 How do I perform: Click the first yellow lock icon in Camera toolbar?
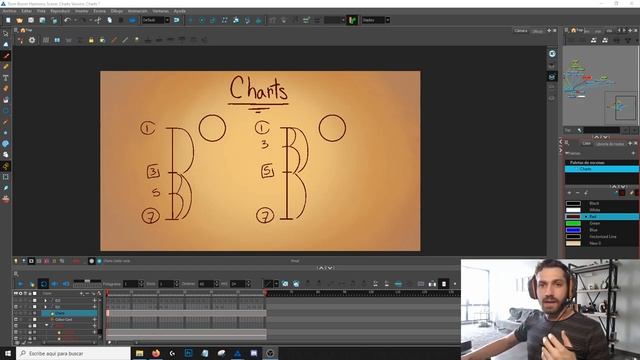click(x=91, y=40)
